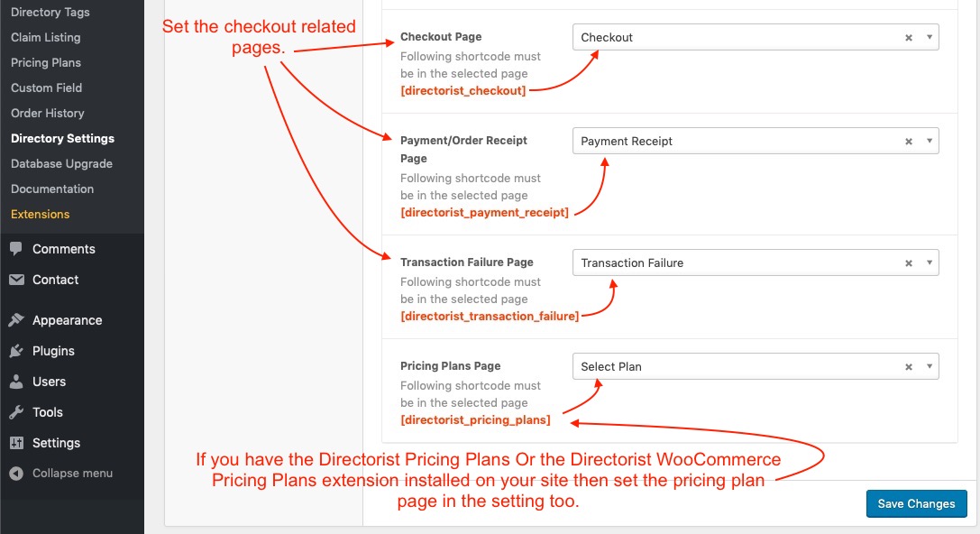Open the Order History link
This screenshot has width=980, height=534.
[x=47, y=114]
